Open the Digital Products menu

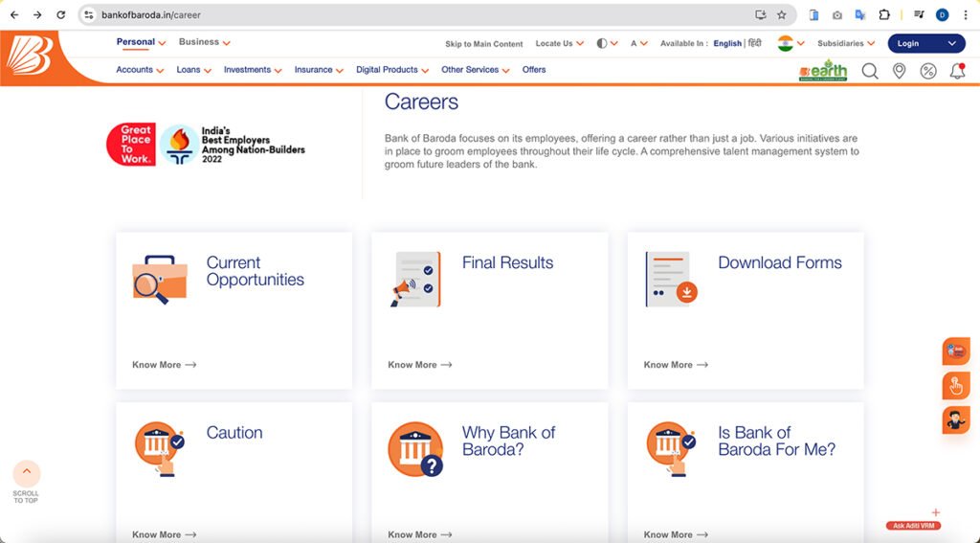point(392,70)
